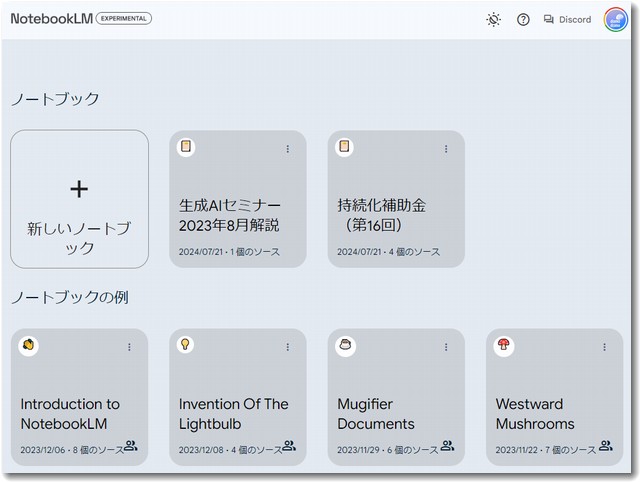Open the 持続化補助金（第16回） notebook
Screen dimensions: 640x482
(x=395, y=214)
